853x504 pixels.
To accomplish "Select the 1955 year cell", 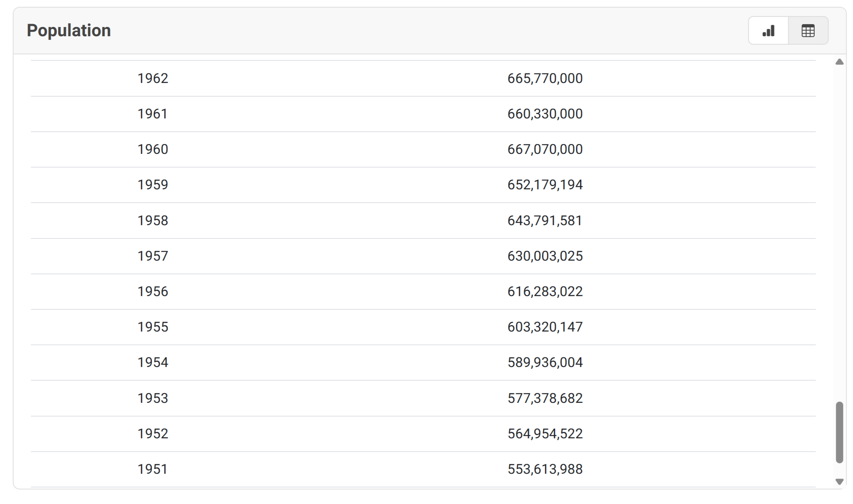I will click(153, 327).
